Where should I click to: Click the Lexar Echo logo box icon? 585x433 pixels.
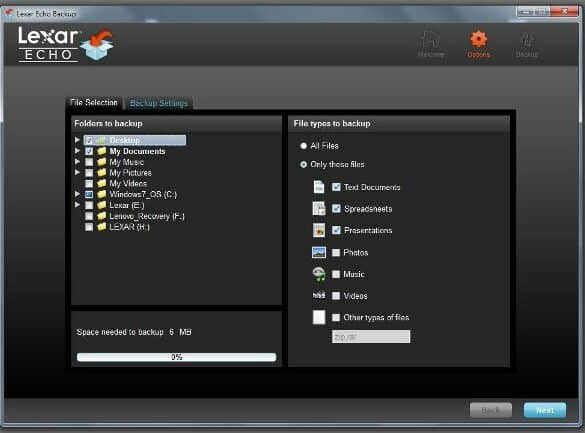[x=97, y=45]
